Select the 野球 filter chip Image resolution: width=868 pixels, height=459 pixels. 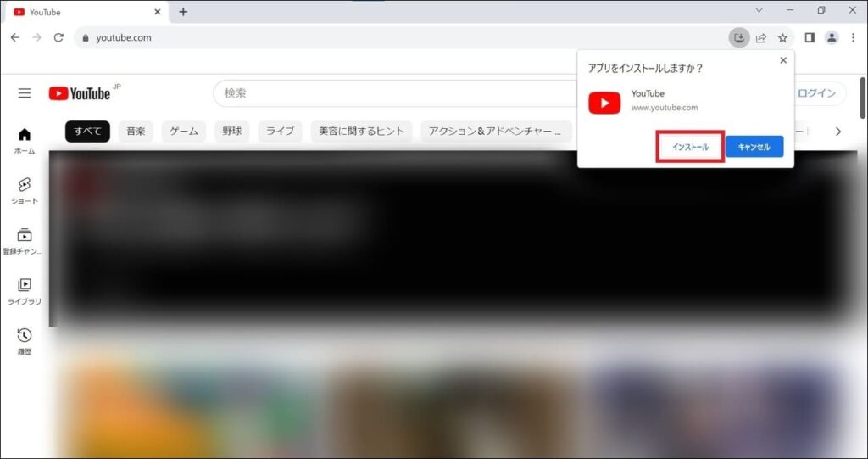232,132
